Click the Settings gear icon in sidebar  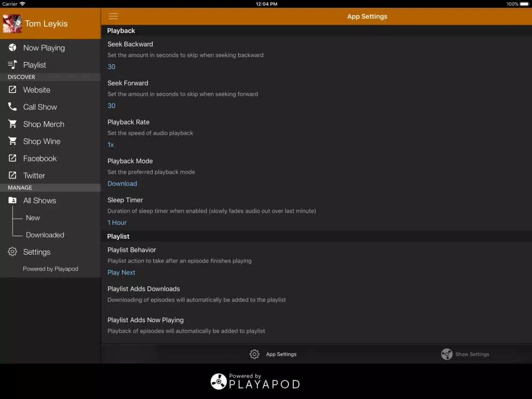13,251
